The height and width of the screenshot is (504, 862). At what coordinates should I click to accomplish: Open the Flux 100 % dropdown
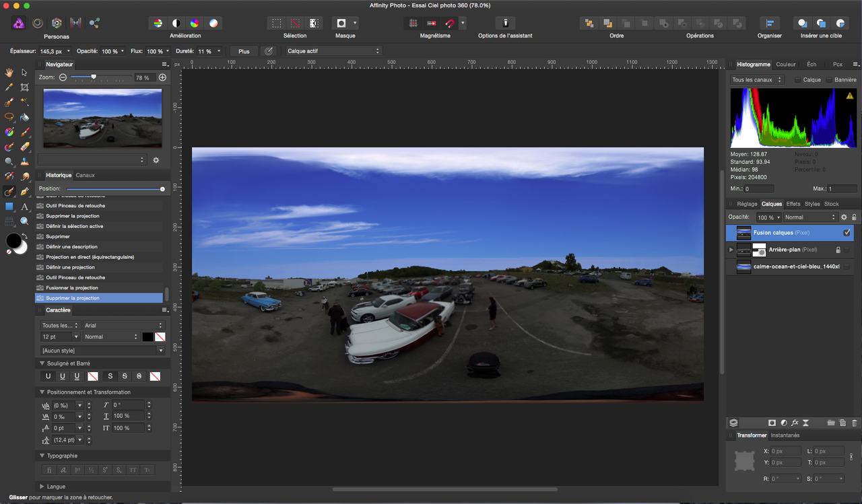pos(167,51)
